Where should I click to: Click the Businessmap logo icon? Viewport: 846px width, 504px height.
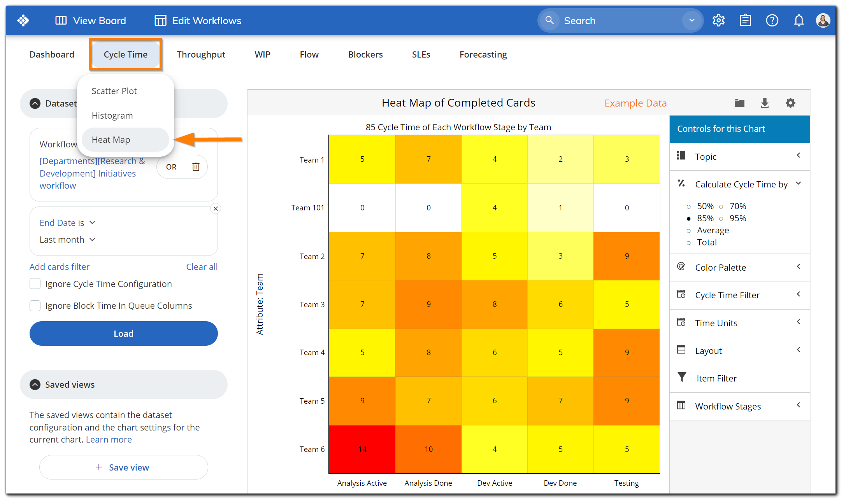click(x=23, y=21)
